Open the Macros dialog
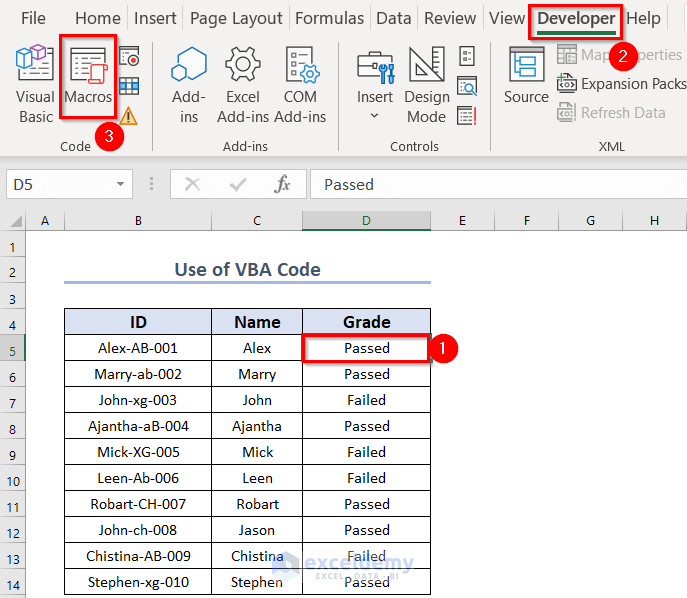The width and height of the screenshot is (687, 598). [88, 77]
